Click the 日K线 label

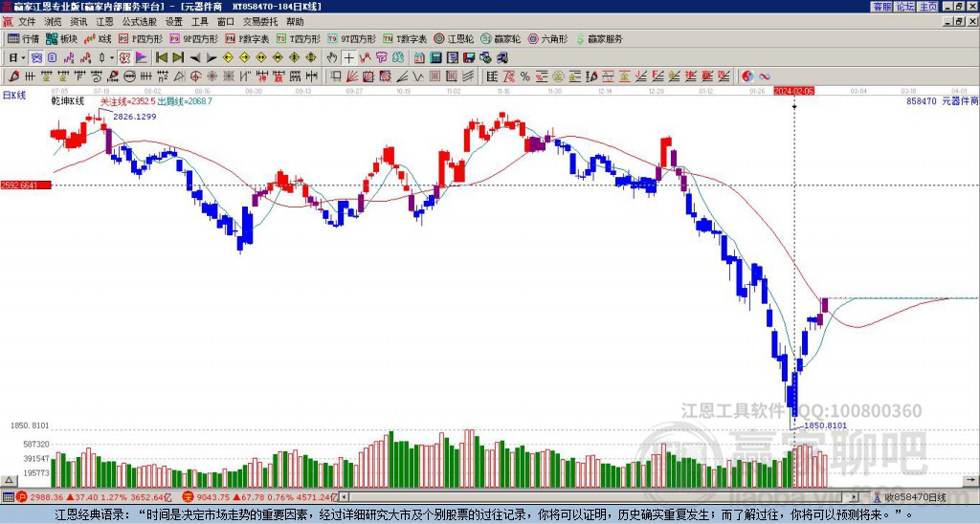(13, 96)
